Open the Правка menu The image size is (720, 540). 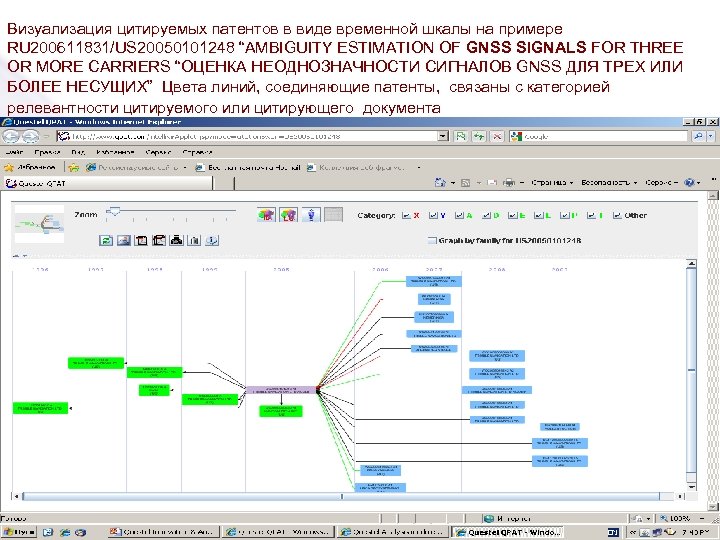coord(47,152)
